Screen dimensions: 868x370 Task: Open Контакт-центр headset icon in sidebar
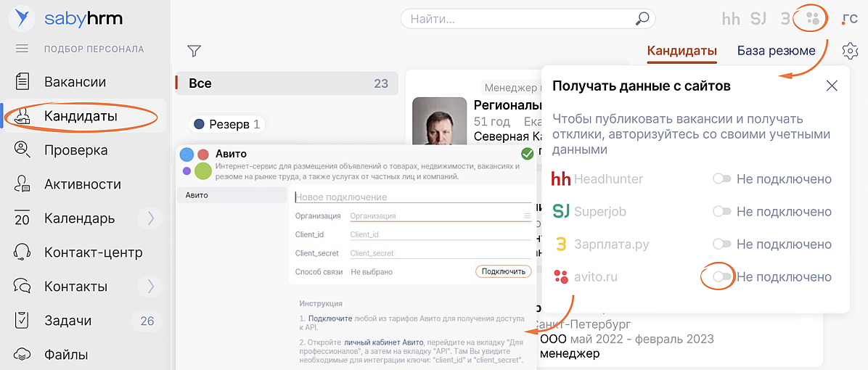coord(22,252)
